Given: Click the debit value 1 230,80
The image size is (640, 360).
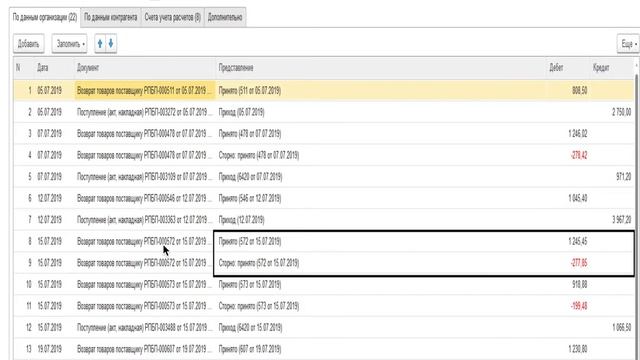Looking at the screenshot, I should [578, 349].
